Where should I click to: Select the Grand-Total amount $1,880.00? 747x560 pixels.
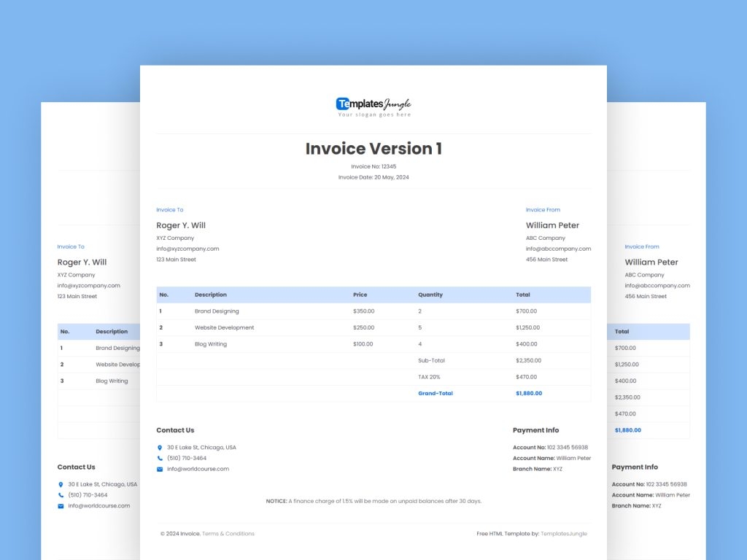click(x=527, y=393)
